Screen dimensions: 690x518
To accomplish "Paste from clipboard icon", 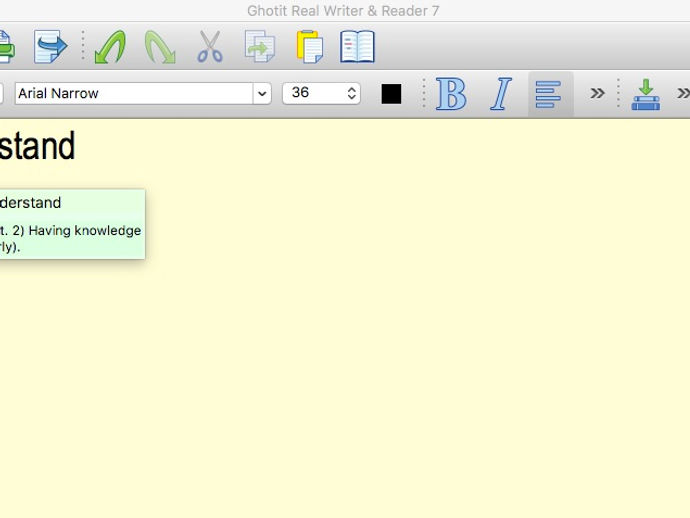I will coord(310,46).
